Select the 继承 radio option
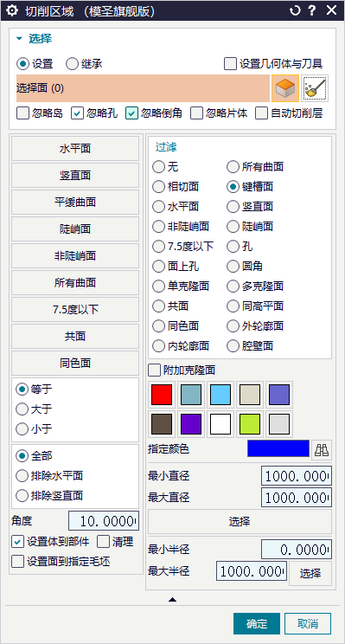The width and height of the screenshot is (345, 644). [72, 64]
